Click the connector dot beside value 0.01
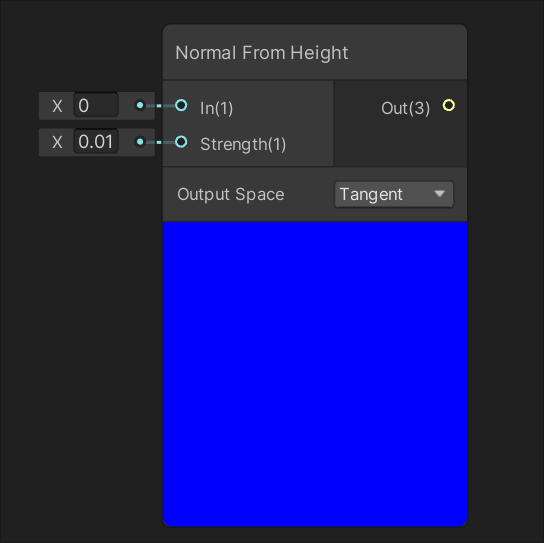This screenshot has height=543, width=544. (x=140, y=142)
